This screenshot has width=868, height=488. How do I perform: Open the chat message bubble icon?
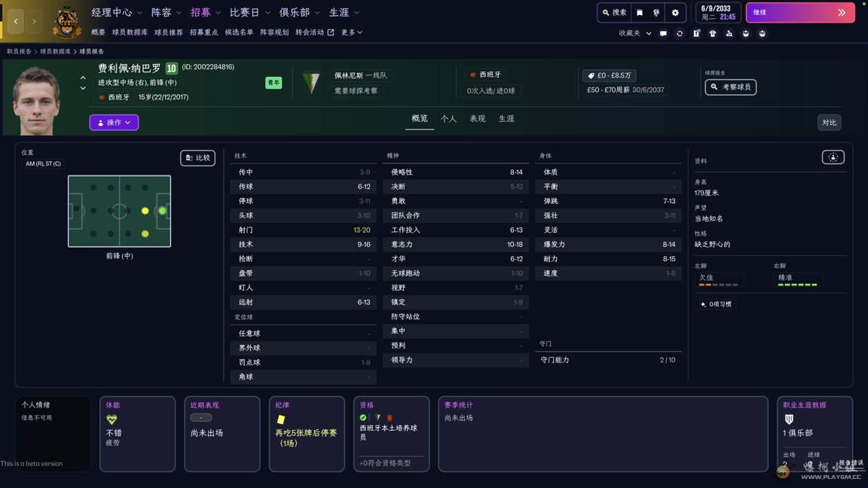pyautogui.click(x=663, y=34)
